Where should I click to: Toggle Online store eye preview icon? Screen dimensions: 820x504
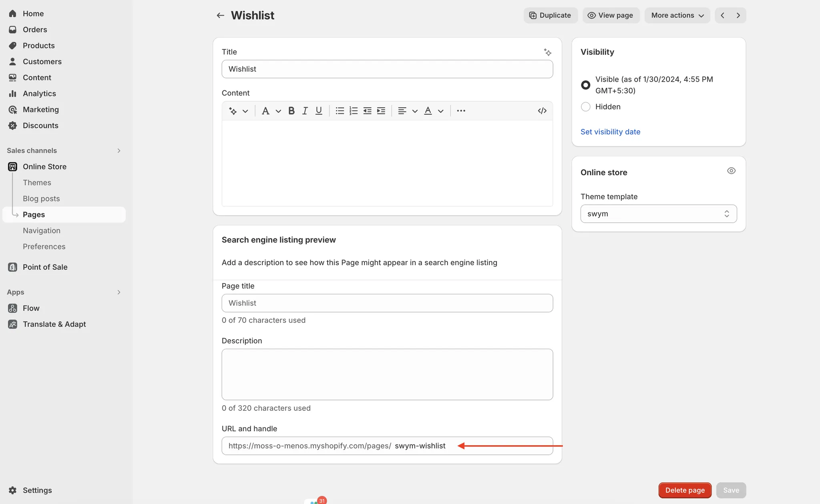[x=731, y=171]
